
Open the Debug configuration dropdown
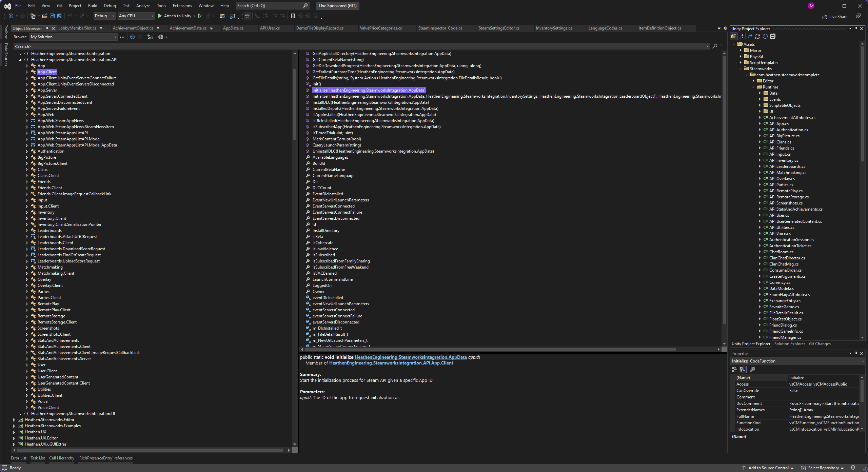(104, 16)
